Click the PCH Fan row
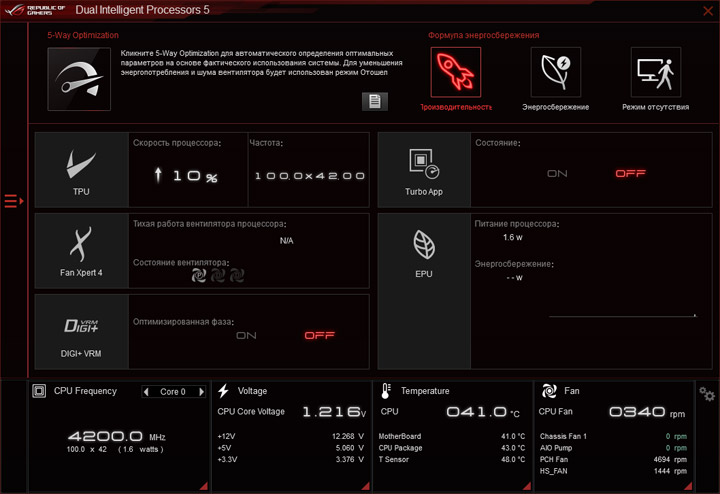Image resolution: width=720 pixels, height=494 pixels. pyautogui.click(x=613, y=460)
